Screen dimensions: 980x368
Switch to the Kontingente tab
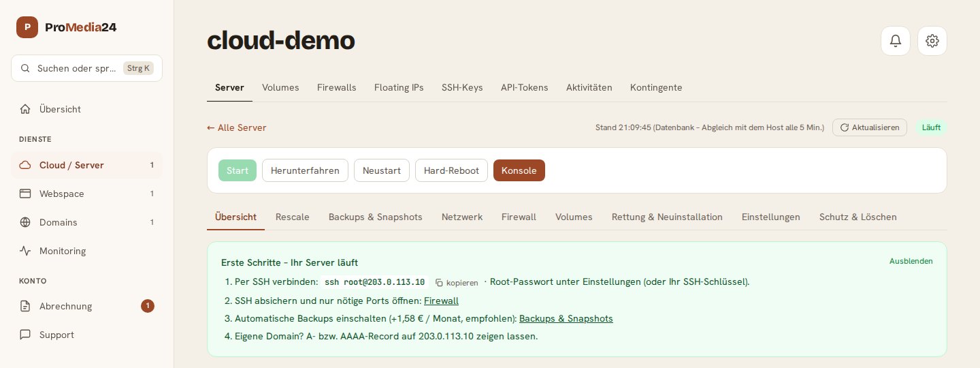coord(656,87)
